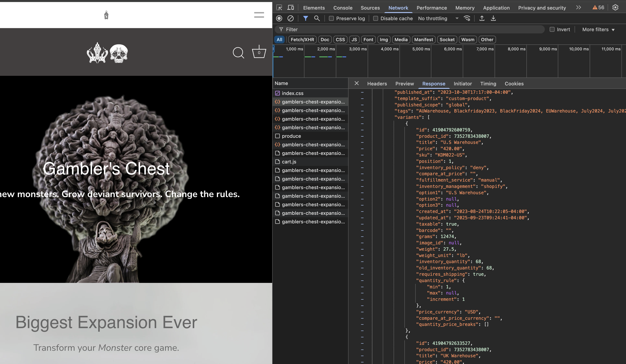The image size is (626, 364).
Task: Clear the network log
Action: tap(290, 18)
